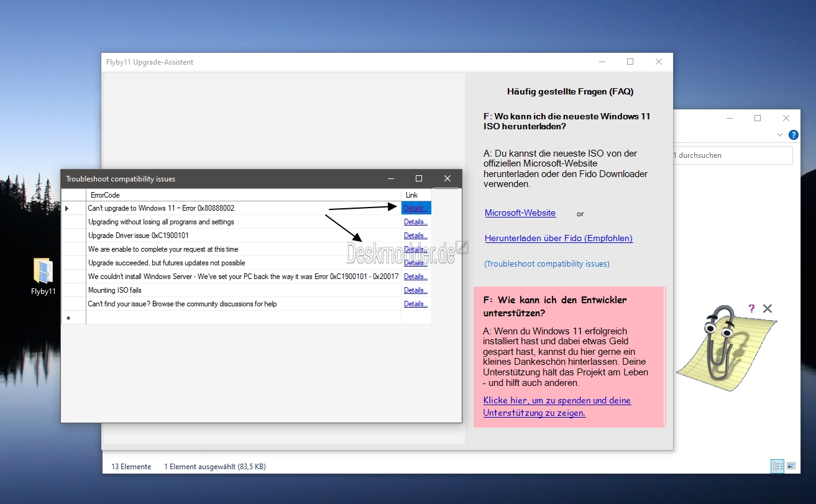Select 'Upgrade Driver issue 0xC1900101' cell
This screenshot has height=504, width=816.
[244, 236]
